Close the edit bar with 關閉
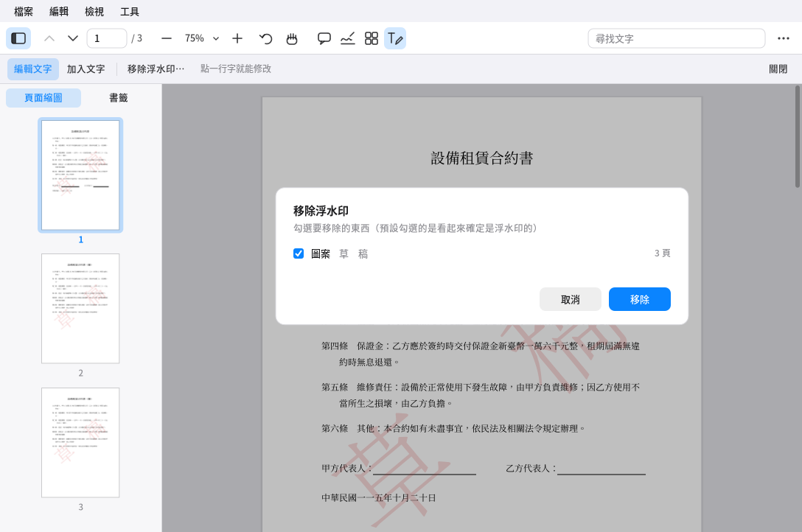Viewport: 802px width, 532px height. click(778, 69)
